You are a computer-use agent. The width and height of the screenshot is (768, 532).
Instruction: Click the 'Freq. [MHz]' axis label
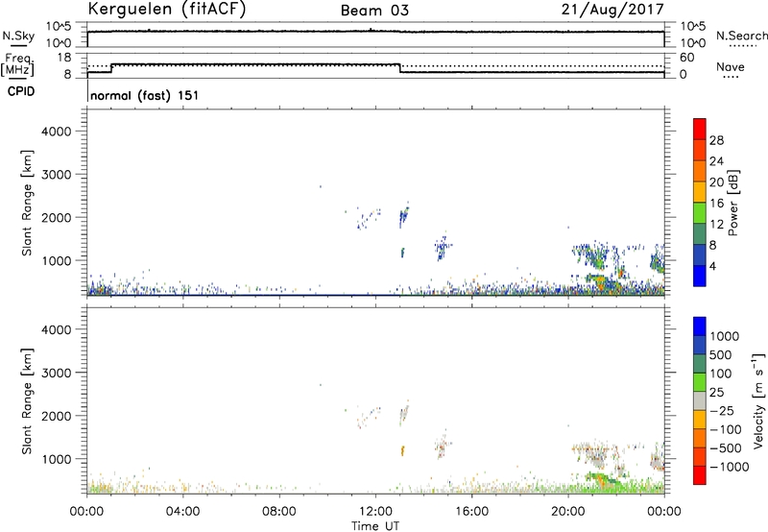17,64
